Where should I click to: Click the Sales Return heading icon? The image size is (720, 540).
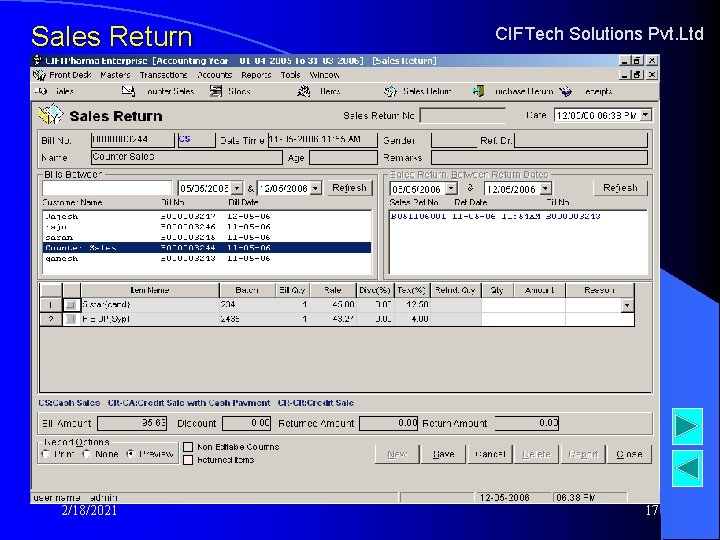coord(51,114)
